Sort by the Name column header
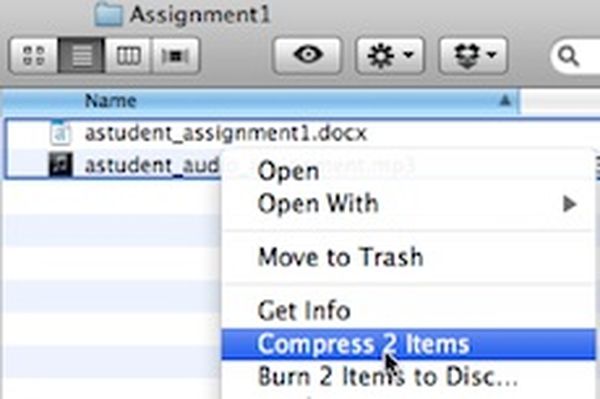The width and height of the screenshot is (600, 399). pyautogui.click(x=260, y=101)
